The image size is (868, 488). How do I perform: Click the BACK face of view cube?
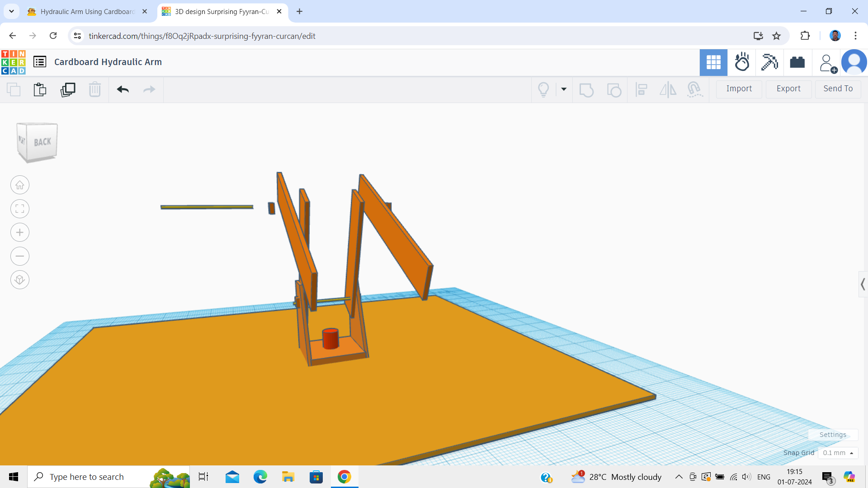point(42,142)
